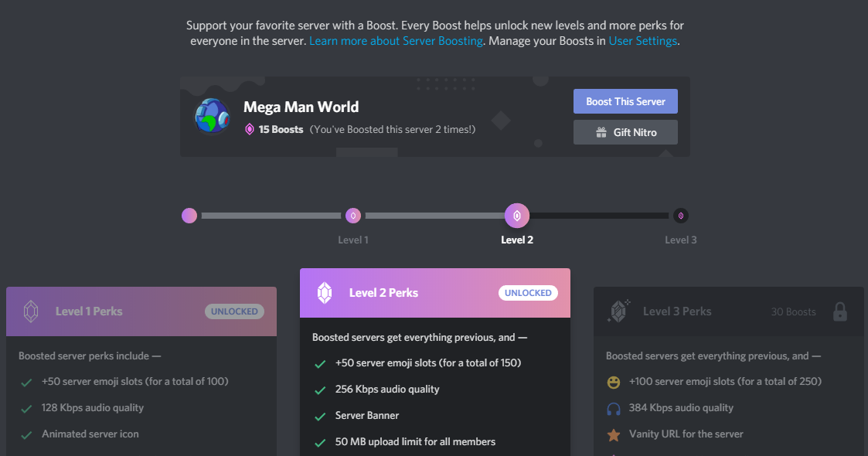Click the checkmark beside Server Banner

click(320, 417)
